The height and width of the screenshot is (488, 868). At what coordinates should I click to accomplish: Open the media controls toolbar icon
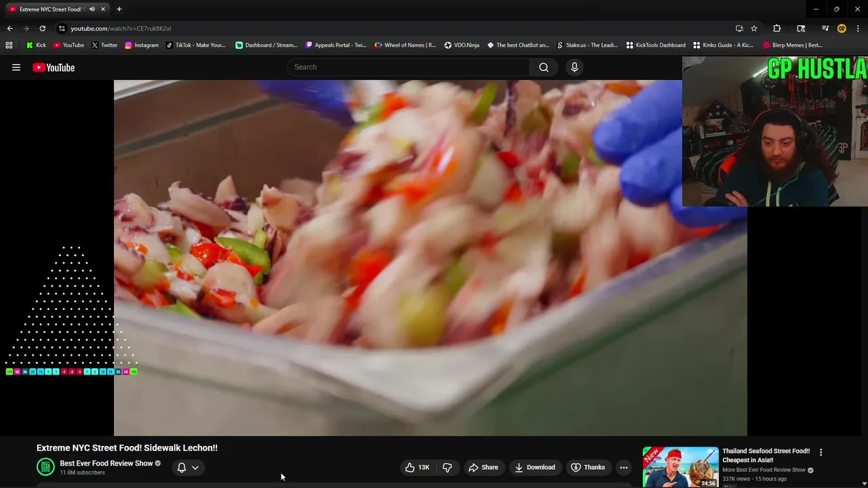coord(825,28)
